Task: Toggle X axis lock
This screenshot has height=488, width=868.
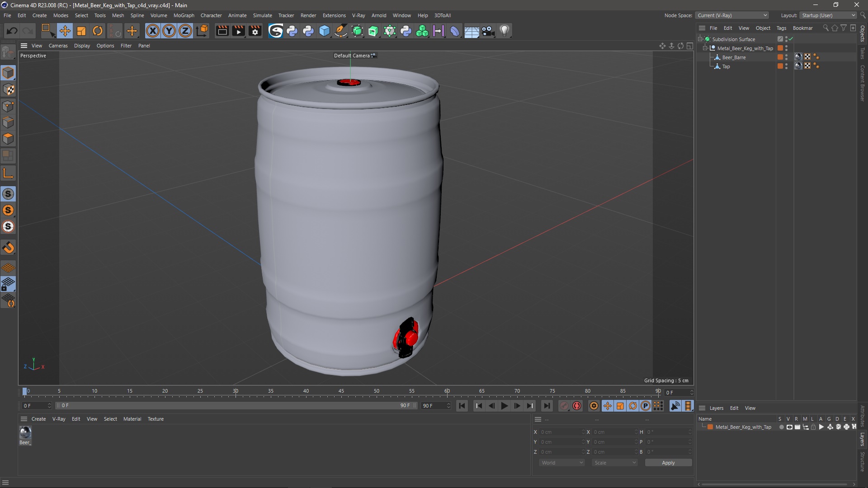Action: pyautogui.click(x=153, y=31)
